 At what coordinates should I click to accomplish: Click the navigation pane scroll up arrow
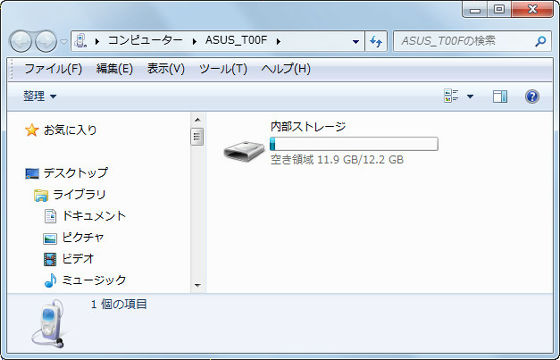pyautogui.click(x=198, y=120)
